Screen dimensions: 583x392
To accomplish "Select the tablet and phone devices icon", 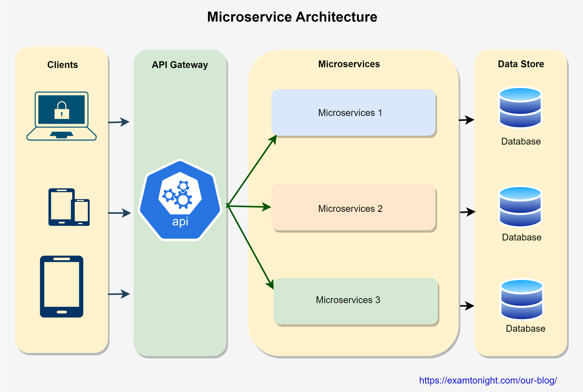I will point(69,207).
